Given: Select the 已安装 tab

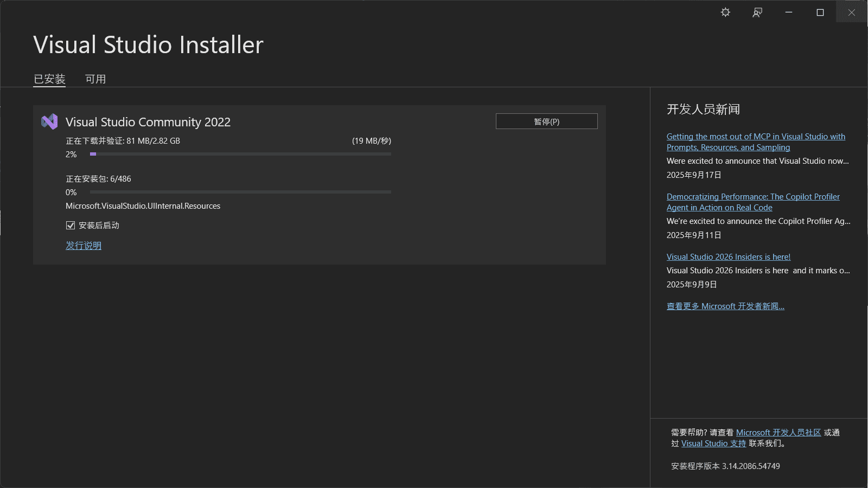Looking at the screenshot, I should [49, 79].
